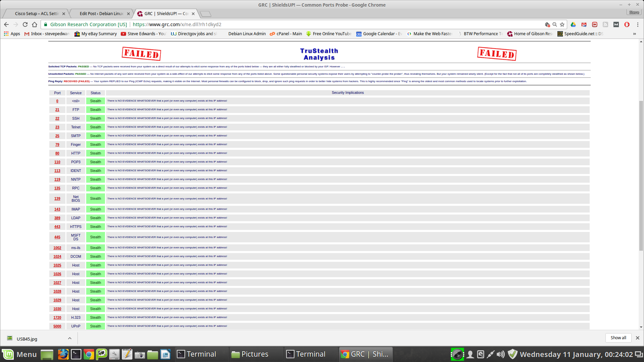
Task: Click the red Opera-style extension icon
Action: pyautogui.click(x=627, y=24)
